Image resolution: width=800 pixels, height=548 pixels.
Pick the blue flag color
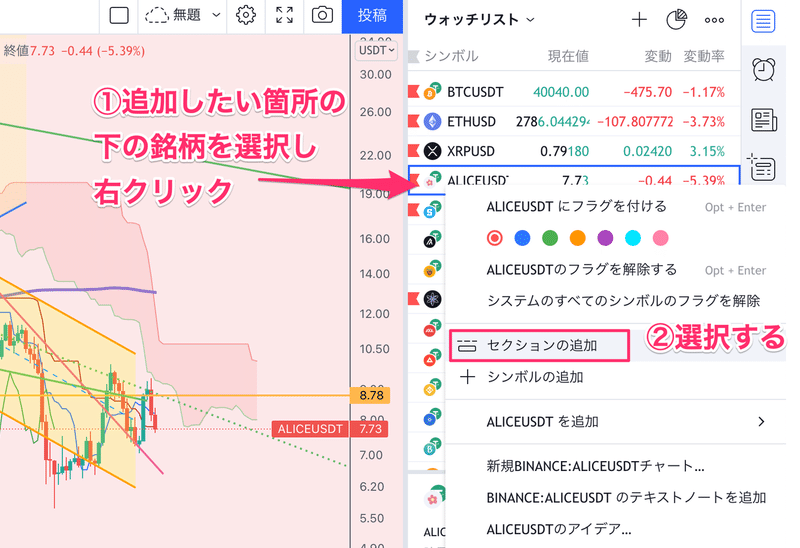pyautogui.click(x=522, y=238)
